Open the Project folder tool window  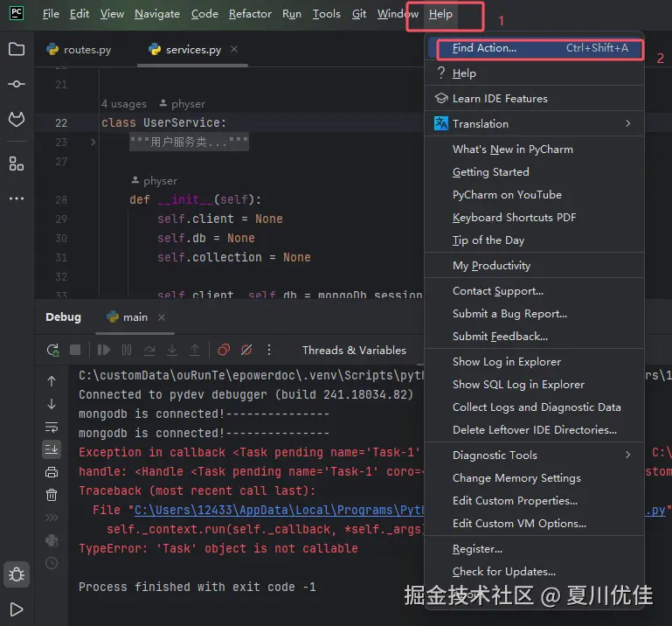point(17,49)
